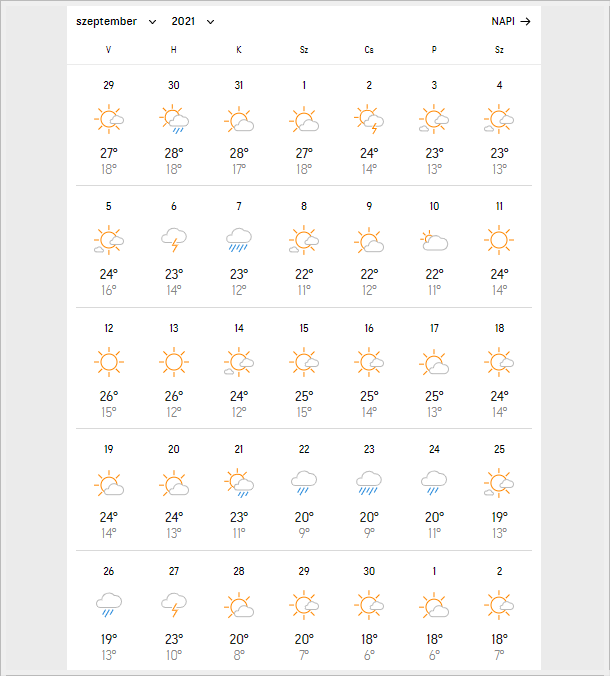Click the sun and rain icon on August 30
The height and width of the screenshot is (676, 610).
(174, 120)
